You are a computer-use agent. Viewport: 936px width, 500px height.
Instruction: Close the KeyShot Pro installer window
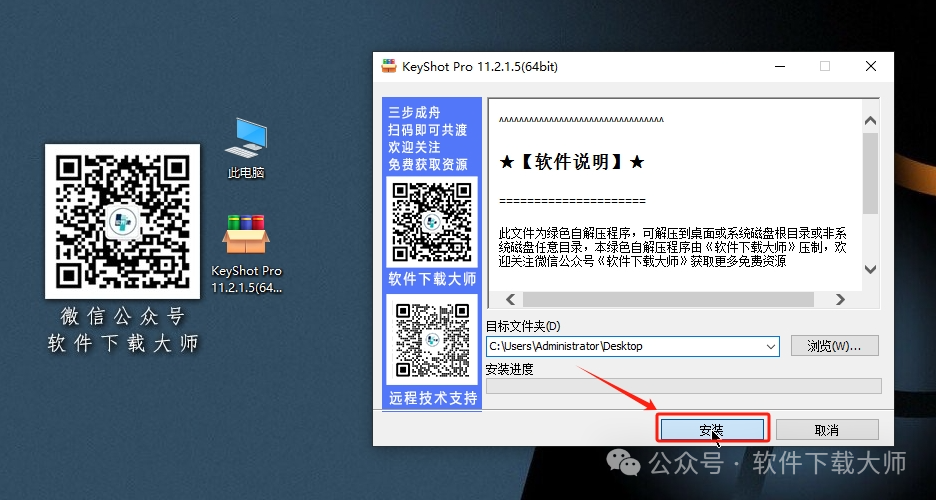(x=871, y=66)
